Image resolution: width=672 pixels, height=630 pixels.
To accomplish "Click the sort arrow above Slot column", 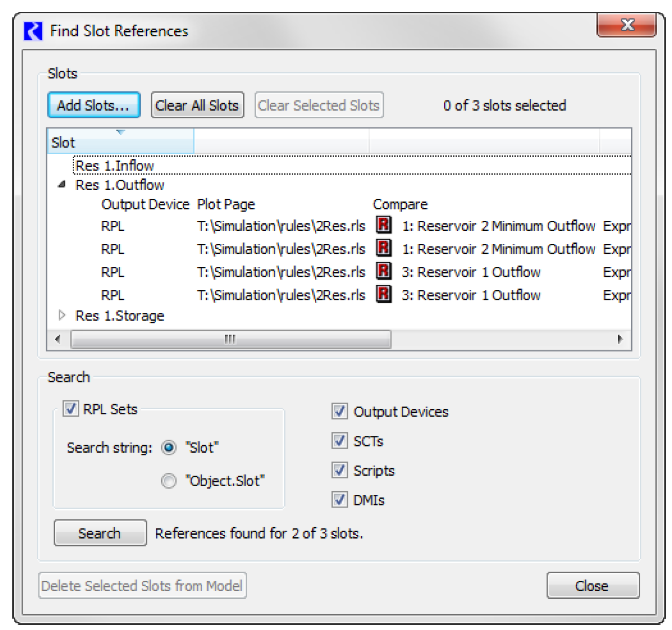I will click(x=121, y=132).
